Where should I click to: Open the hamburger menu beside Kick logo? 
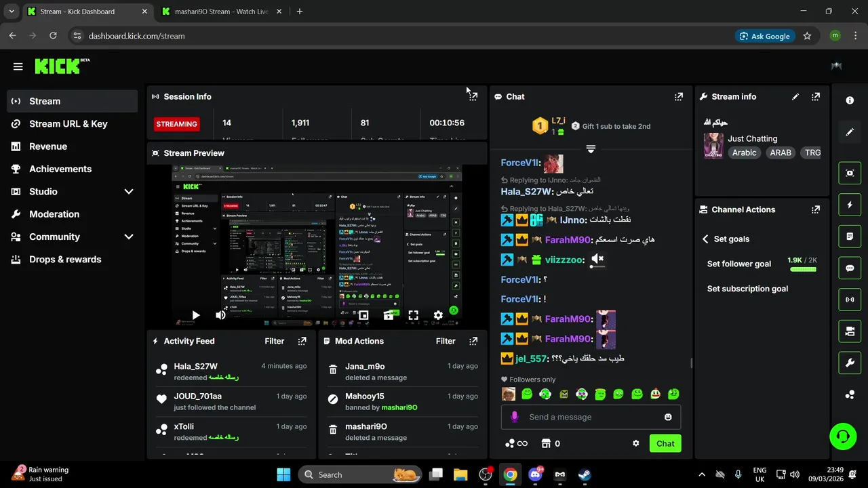(18, 66)
